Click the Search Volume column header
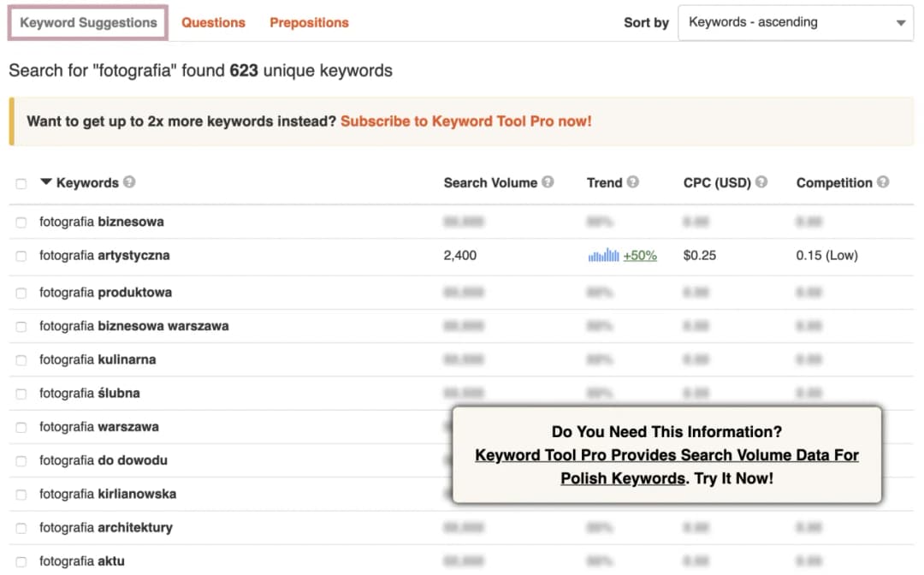The image size is (924, 575). click(x=489, y=182)
